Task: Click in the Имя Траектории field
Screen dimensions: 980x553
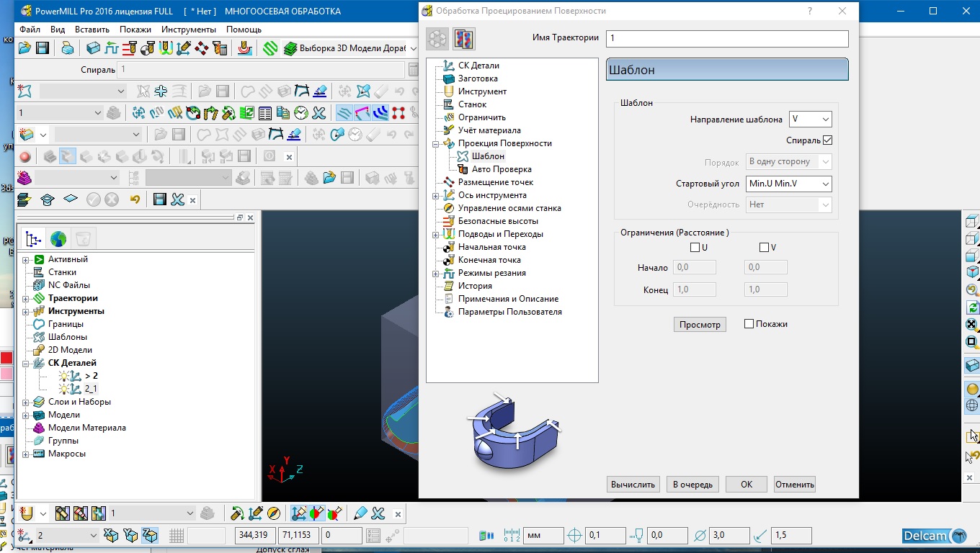Action: [x=726, y=38]
